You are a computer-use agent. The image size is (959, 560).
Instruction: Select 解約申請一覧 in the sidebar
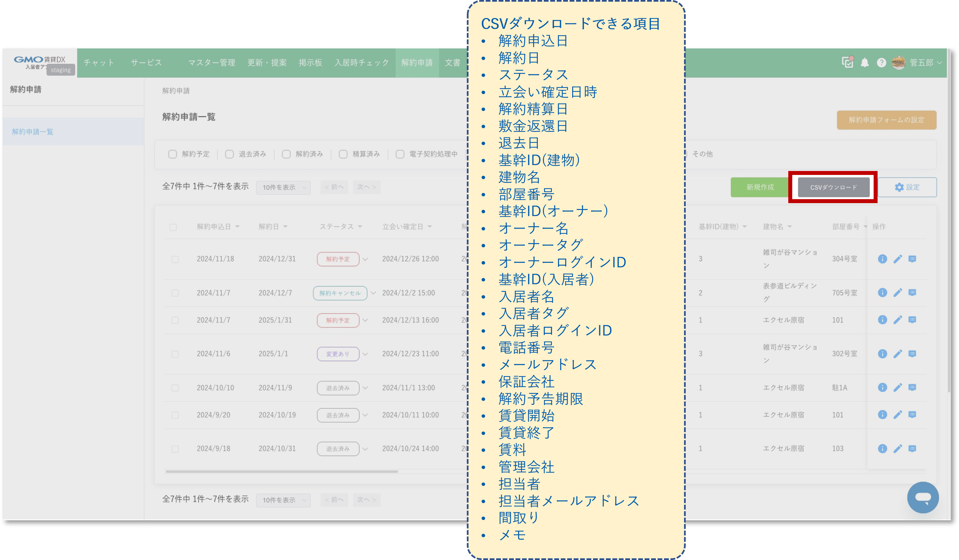click(33, 132)
